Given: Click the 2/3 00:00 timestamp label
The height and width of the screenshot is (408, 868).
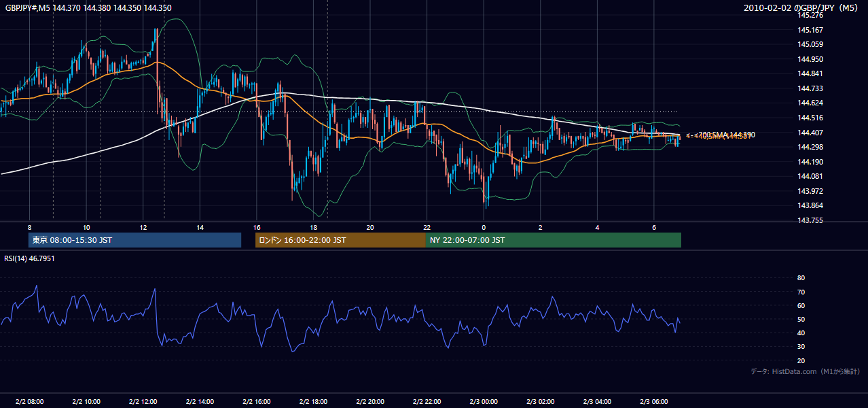Looking at the screenshot, I should 484,402.
